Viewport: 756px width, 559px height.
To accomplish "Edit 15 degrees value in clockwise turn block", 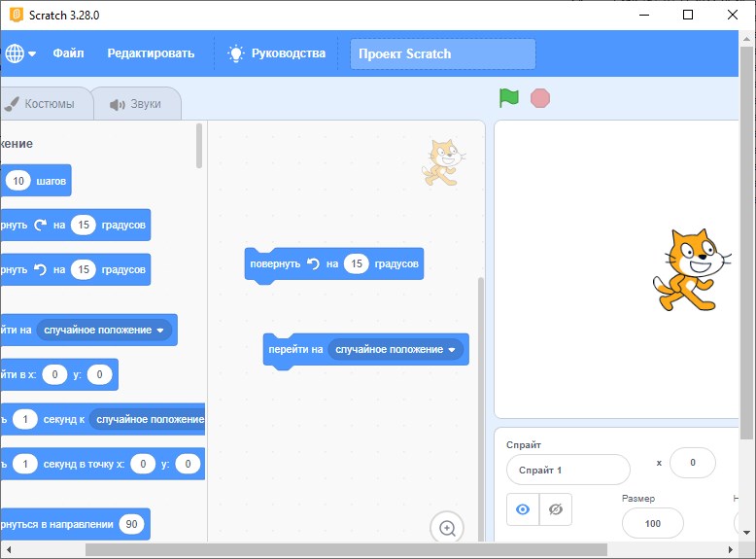I will click(84, 225).
